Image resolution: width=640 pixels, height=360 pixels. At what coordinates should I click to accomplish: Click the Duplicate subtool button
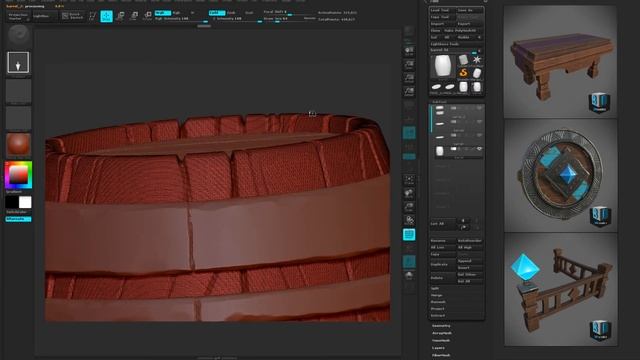[x=442, y=264]
